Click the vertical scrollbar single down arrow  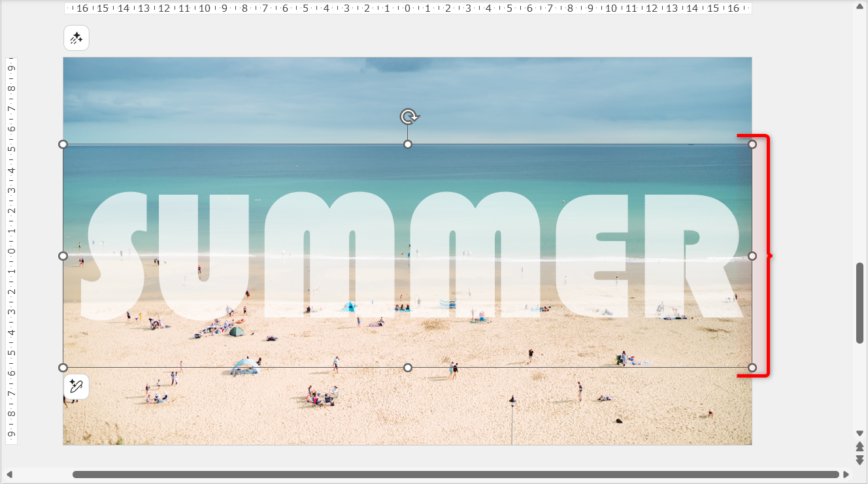[x=860, y=434]
